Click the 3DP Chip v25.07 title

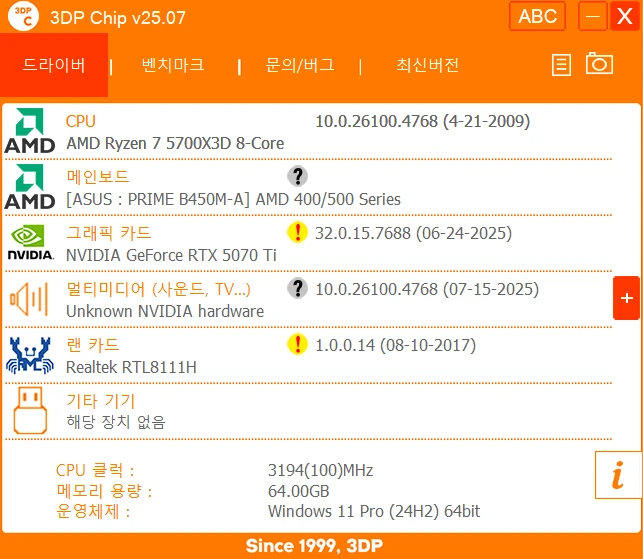(118, 18)
